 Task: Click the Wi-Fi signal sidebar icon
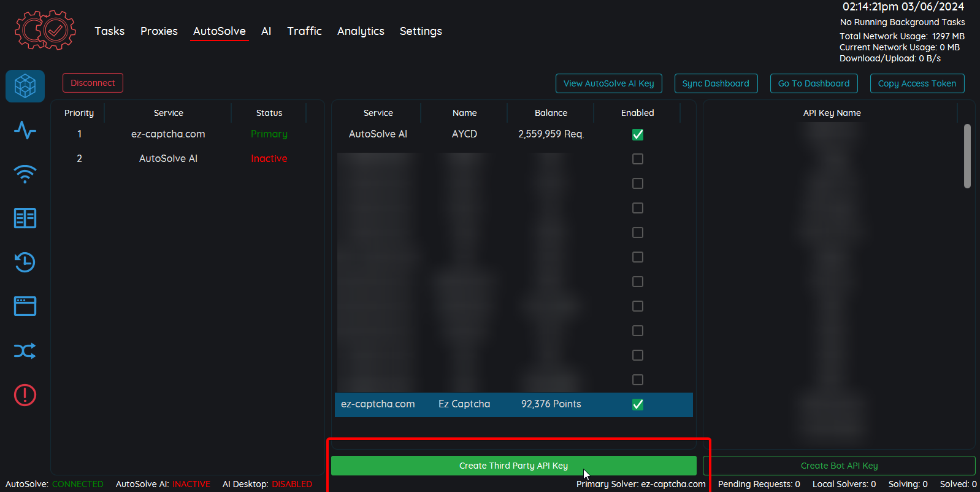[25, 174]
